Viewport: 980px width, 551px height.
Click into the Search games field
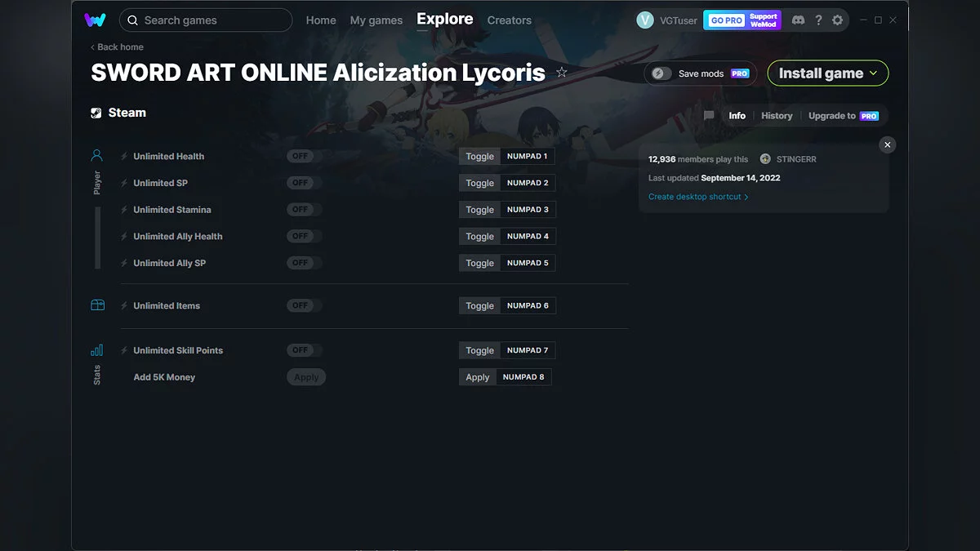[x=206, y=20]
